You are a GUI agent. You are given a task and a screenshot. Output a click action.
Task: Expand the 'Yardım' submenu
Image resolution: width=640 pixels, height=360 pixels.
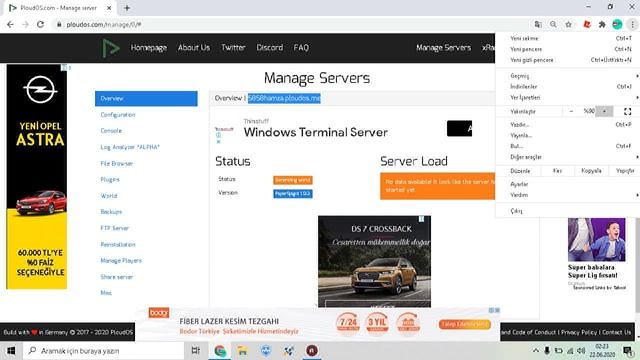click(567, 195)
